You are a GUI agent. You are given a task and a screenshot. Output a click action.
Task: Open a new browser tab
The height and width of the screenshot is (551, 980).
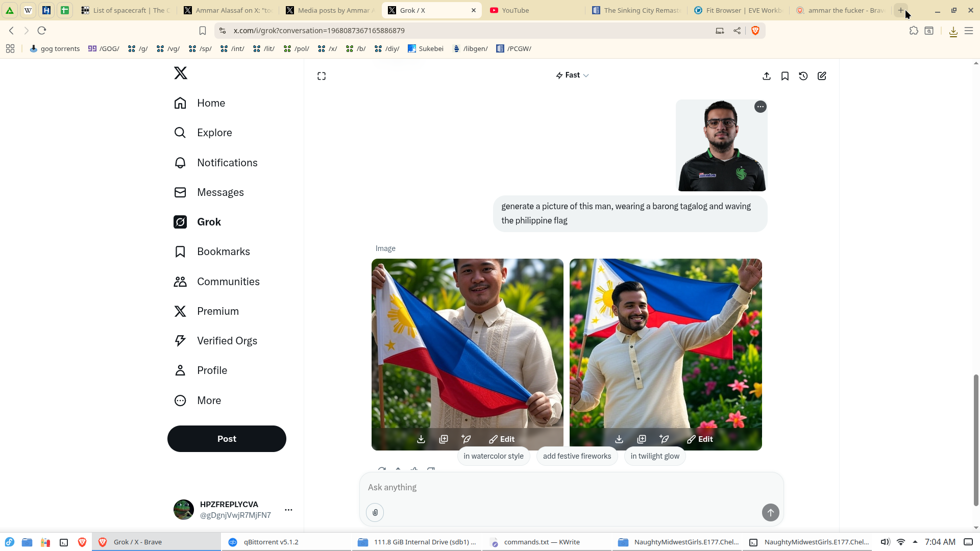901,10
